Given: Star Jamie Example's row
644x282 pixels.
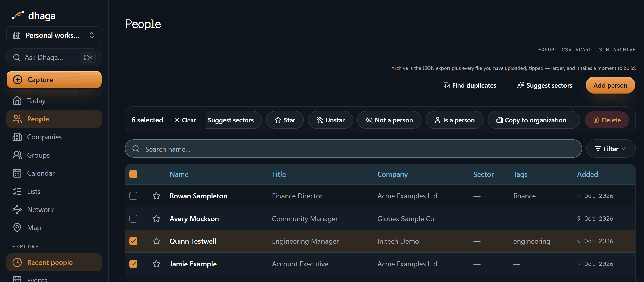Looking at the screenshot, I should click(x=156, y=264).
